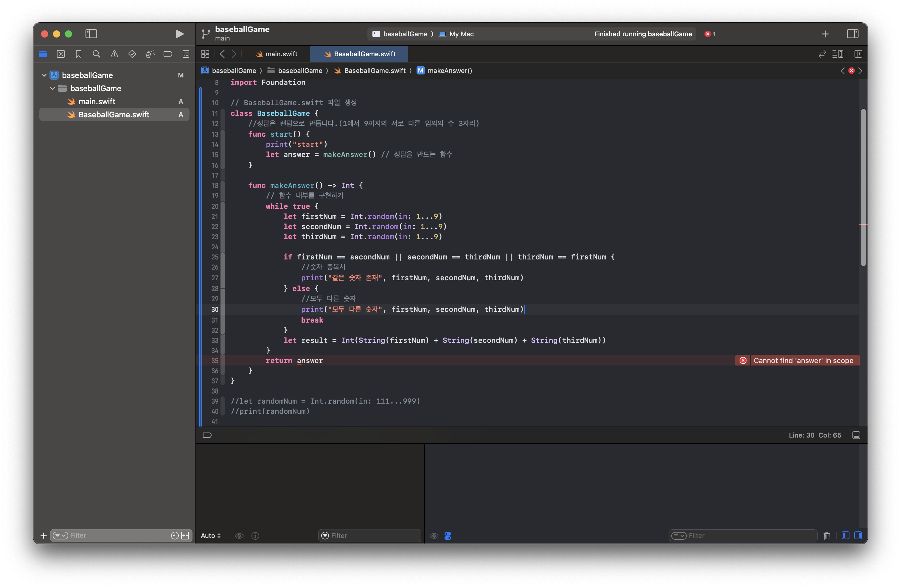
Task: Hide the debug area using bottom-bar toggle
Action: point(856,435)
